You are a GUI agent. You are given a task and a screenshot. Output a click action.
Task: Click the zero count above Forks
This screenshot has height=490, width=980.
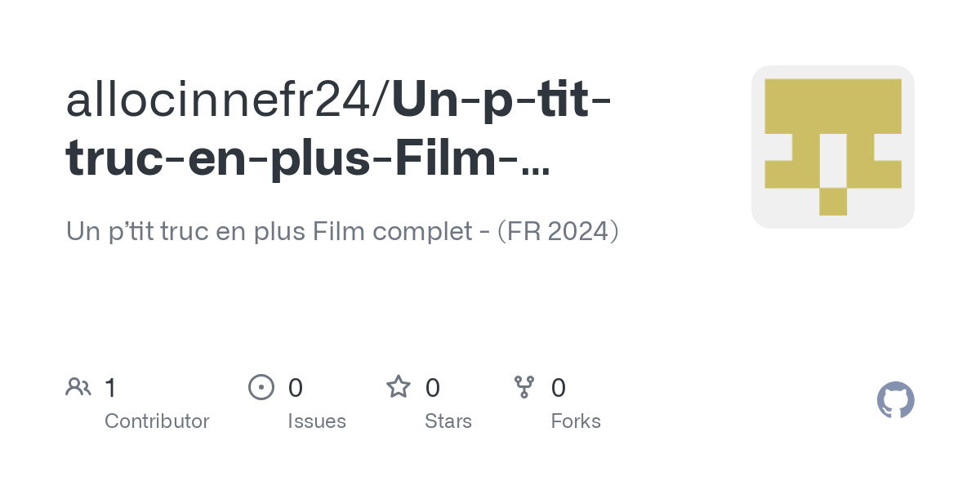click(x=559, y=388)
